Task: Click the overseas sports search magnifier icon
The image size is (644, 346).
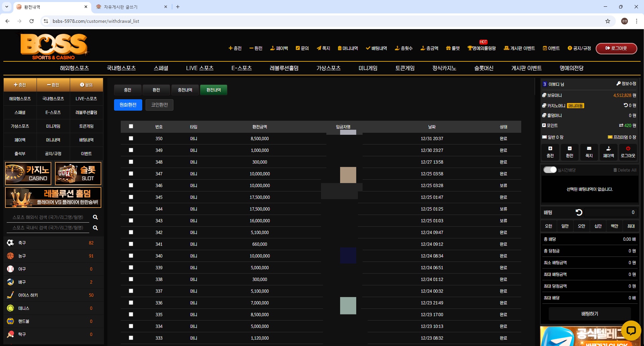Action: pyautogui.click(x=95, y=217)
